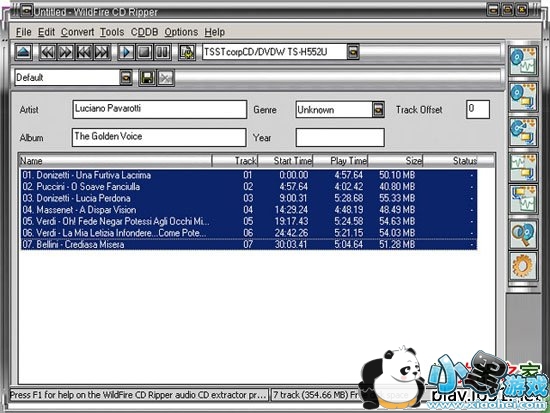Click the empty Year input field

point(340,137)
